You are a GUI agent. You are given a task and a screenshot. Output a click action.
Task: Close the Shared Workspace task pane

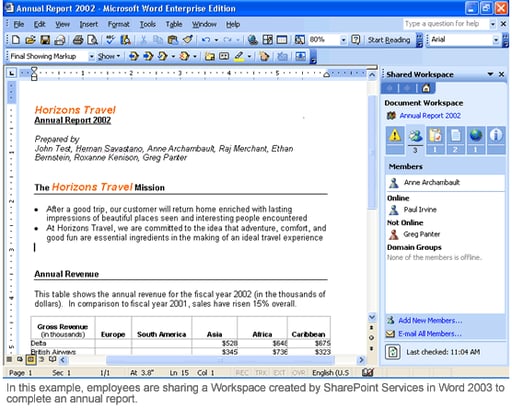(501, 74)
